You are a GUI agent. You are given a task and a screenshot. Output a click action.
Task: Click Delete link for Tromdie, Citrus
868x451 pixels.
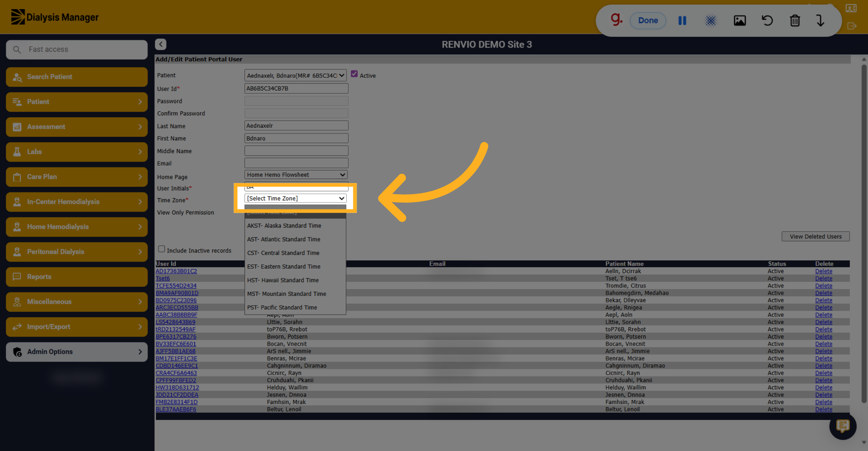[x=824, y=286]
